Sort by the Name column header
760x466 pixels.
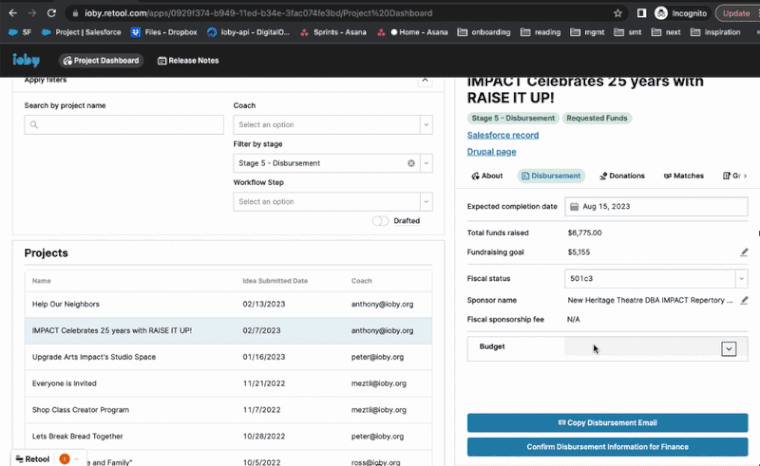point(42,281)
